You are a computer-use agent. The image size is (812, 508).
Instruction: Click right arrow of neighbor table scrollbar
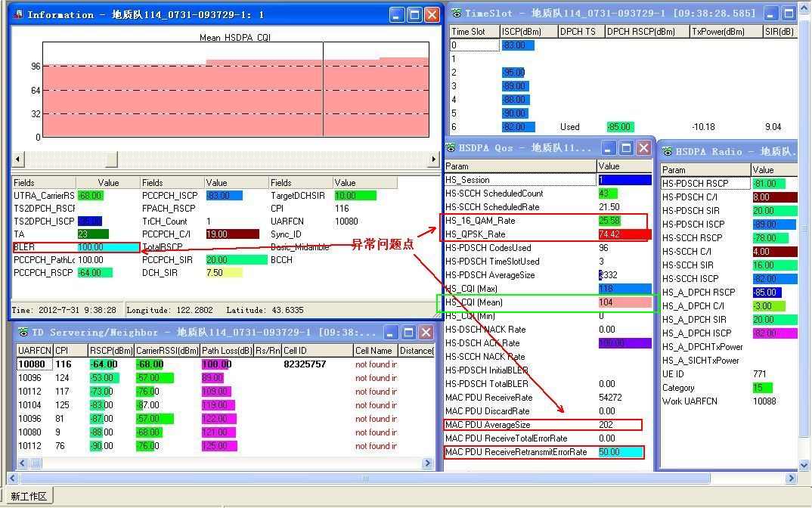[428, 463]
